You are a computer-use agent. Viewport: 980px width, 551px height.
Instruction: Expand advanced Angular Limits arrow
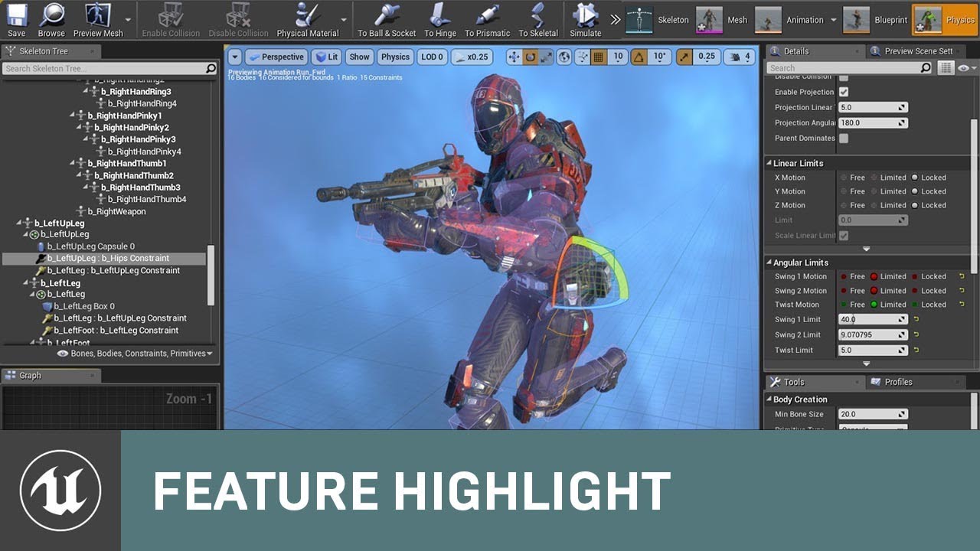coord(867,364)
